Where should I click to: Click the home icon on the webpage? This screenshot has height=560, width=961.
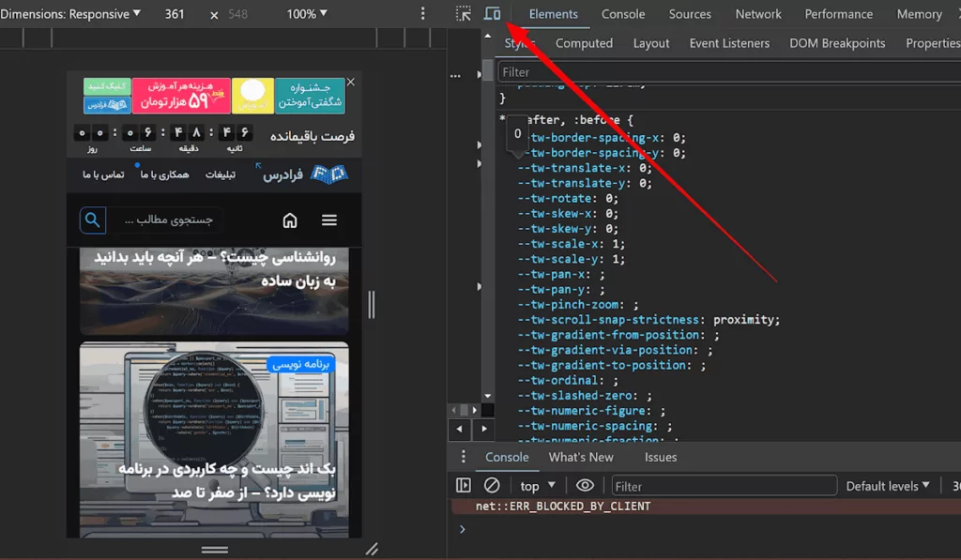(290, 220)
